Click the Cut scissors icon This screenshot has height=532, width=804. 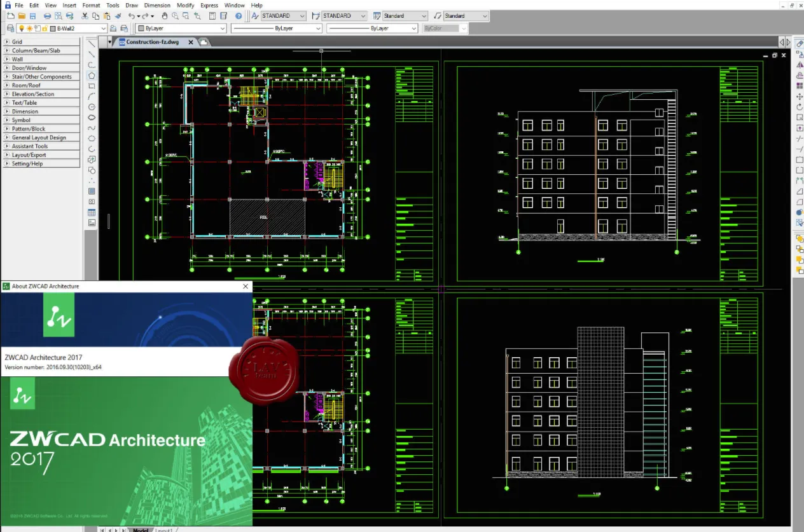(x=85, y=15)
